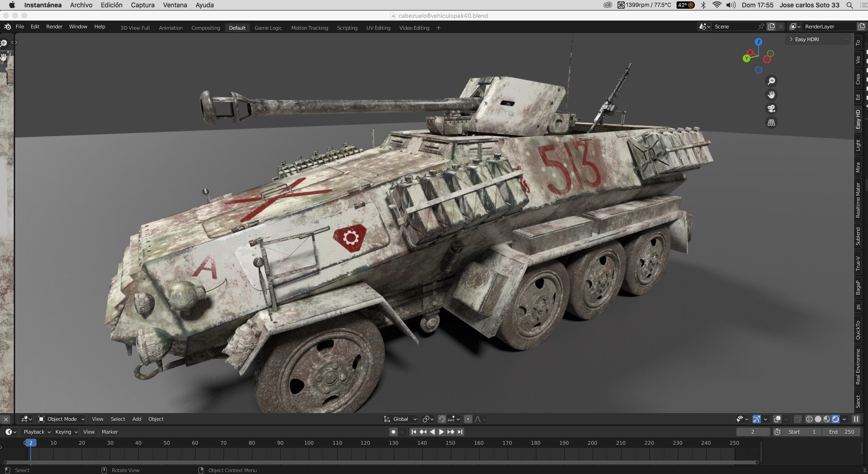The width and height of the screenshot is (868, 474).
Task: Open Global transform orientation dropdown
Action: [x=400, y=419]
